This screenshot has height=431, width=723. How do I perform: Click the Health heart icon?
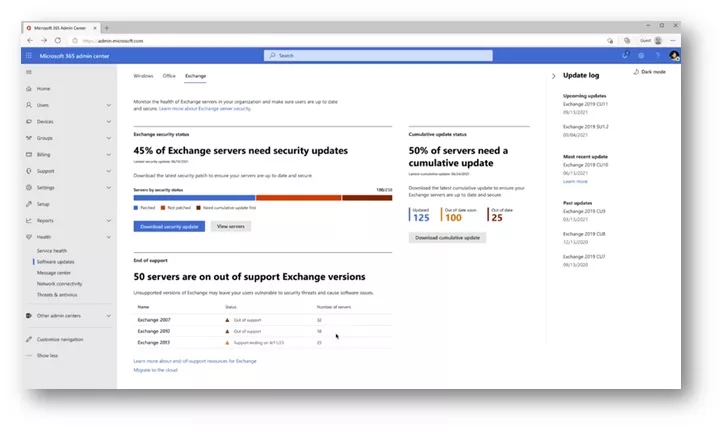click(29, 237)
